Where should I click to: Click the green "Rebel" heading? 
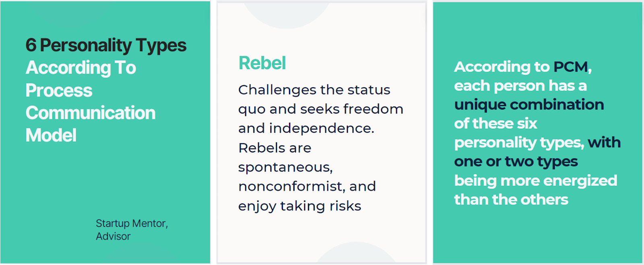point(262,63)
